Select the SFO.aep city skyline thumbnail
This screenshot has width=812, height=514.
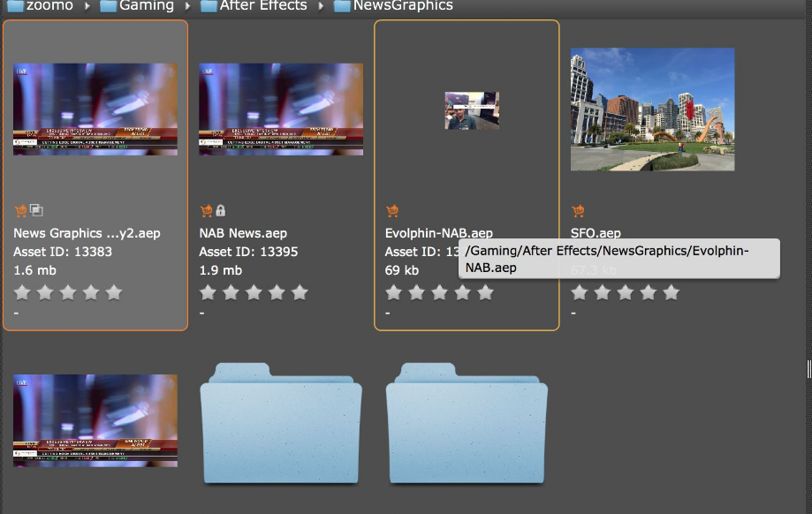pos(652,110)
